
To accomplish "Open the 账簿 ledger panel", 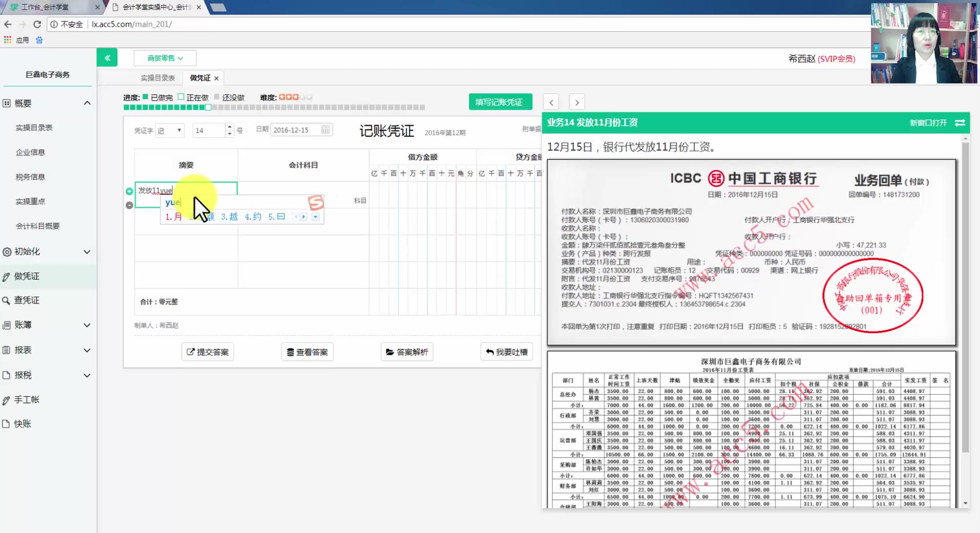I will pyautogui.click(x=23, y=325).
